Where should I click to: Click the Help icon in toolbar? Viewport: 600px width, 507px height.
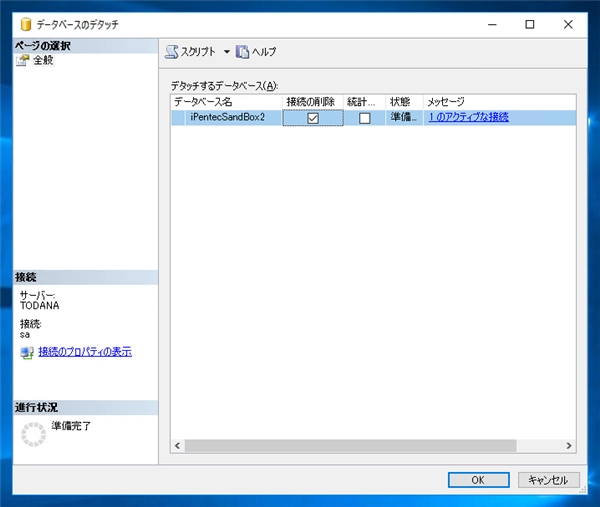click(x=242, y=52)
